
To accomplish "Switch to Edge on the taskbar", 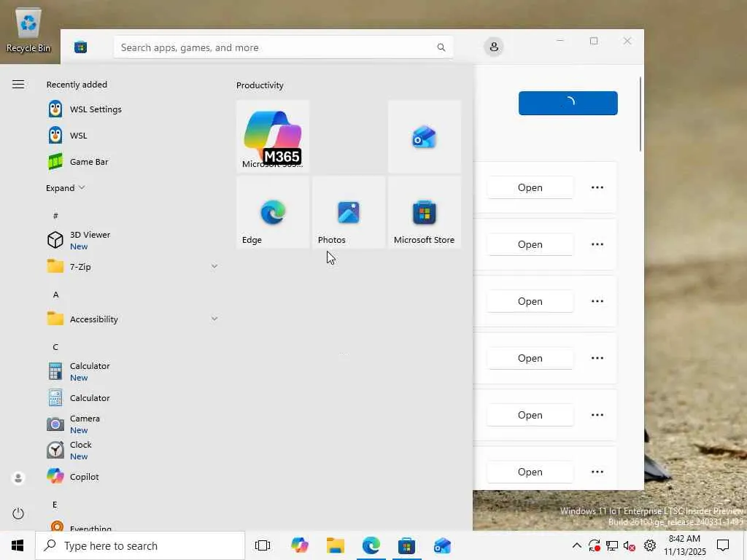I will [371, 545].
